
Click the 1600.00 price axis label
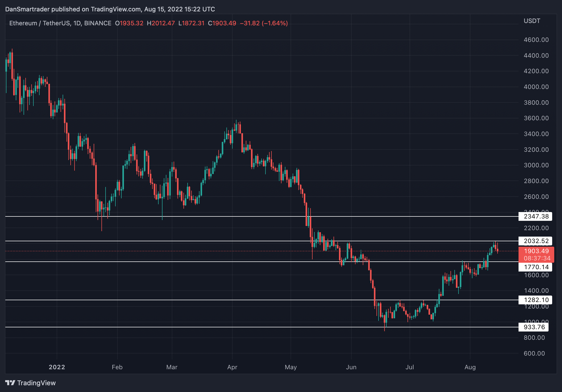coord(536,275)
